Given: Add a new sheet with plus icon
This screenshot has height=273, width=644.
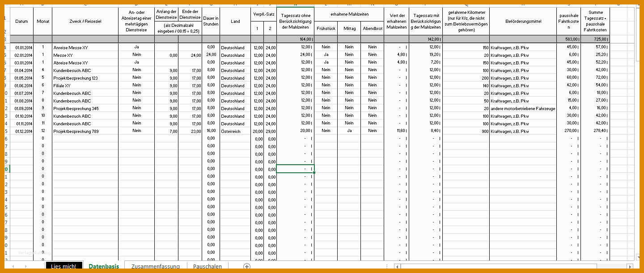Looking at the screenshot, I should (x=246, y=266).
